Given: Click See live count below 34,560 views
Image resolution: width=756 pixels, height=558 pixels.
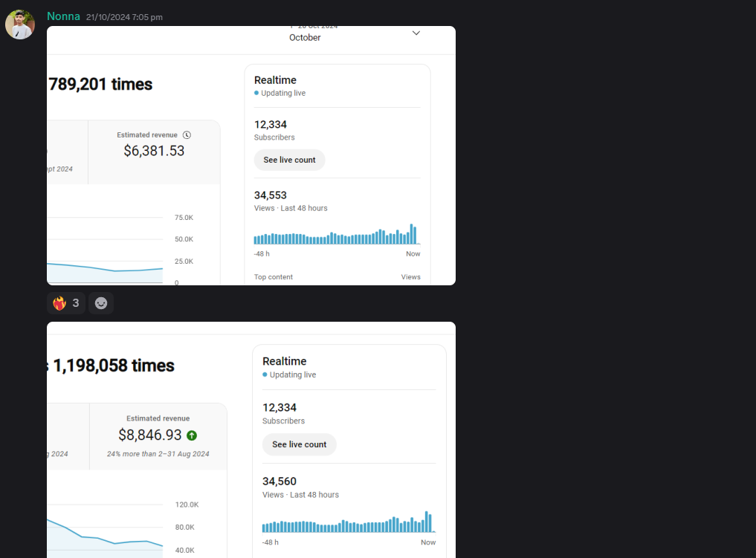Looking at the screenshot, I should [299, 444].
